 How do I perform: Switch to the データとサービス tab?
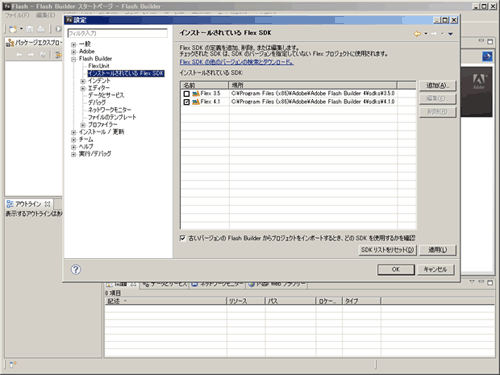click(164, 284)
